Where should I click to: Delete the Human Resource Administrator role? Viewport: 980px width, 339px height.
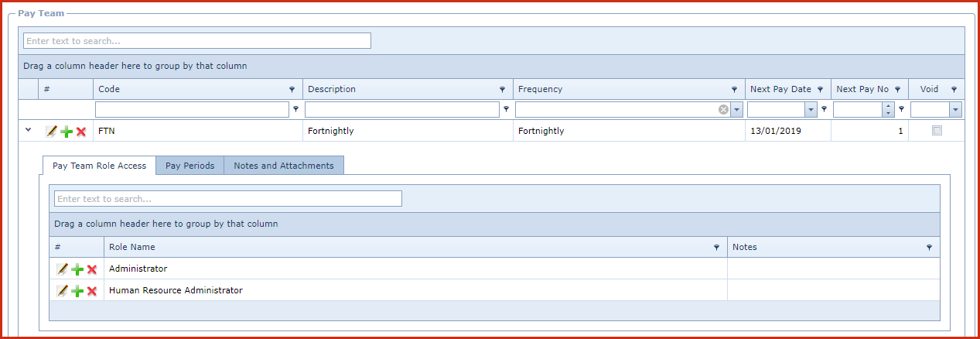(91, 291)
